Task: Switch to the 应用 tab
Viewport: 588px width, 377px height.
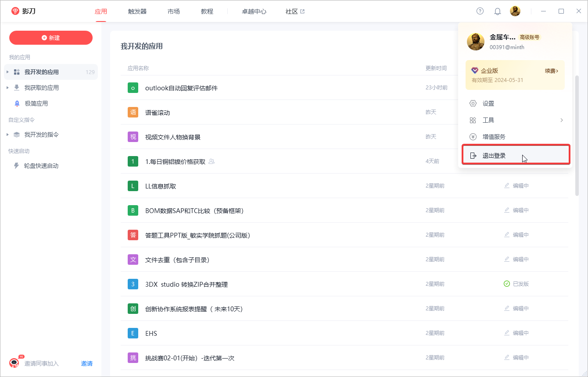Action: click(x=101, y=11)
